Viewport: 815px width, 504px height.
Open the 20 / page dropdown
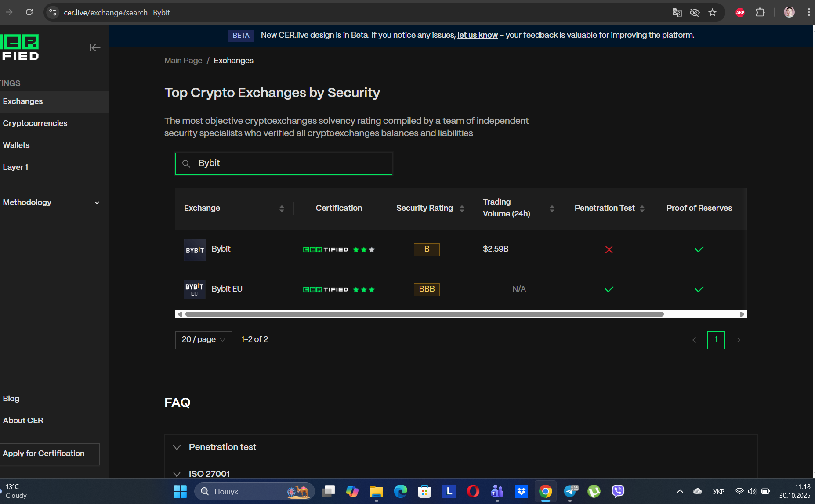(203, 340)
